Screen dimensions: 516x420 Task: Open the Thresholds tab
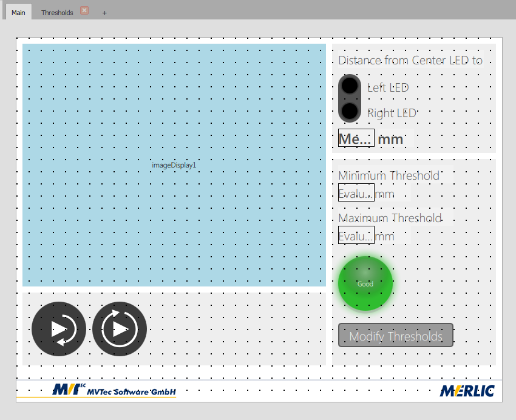(x=57, y=13)
